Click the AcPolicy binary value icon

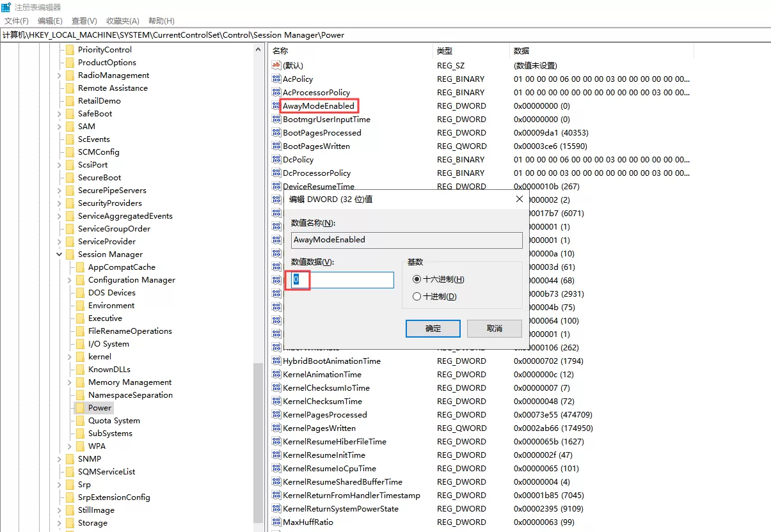click(x=276, y=79)
